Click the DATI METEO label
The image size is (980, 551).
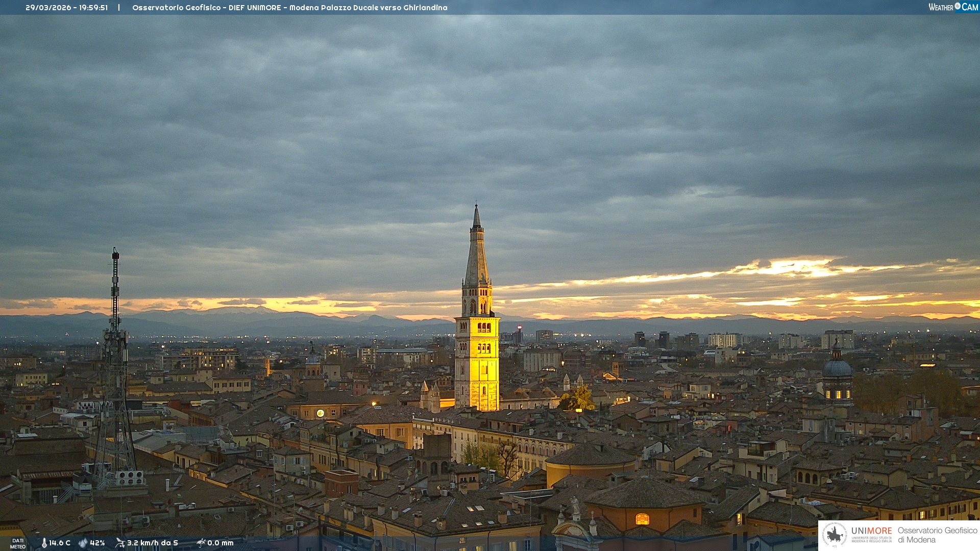click(18, 543)
